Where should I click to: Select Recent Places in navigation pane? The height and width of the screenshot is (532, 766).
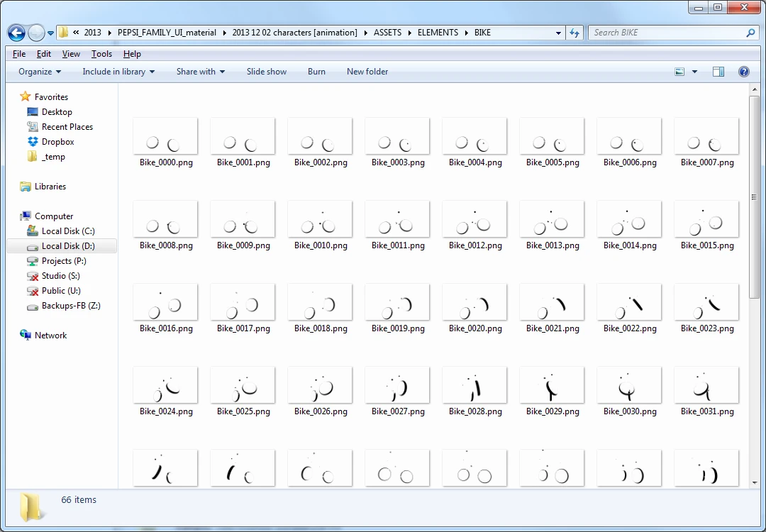60,126
